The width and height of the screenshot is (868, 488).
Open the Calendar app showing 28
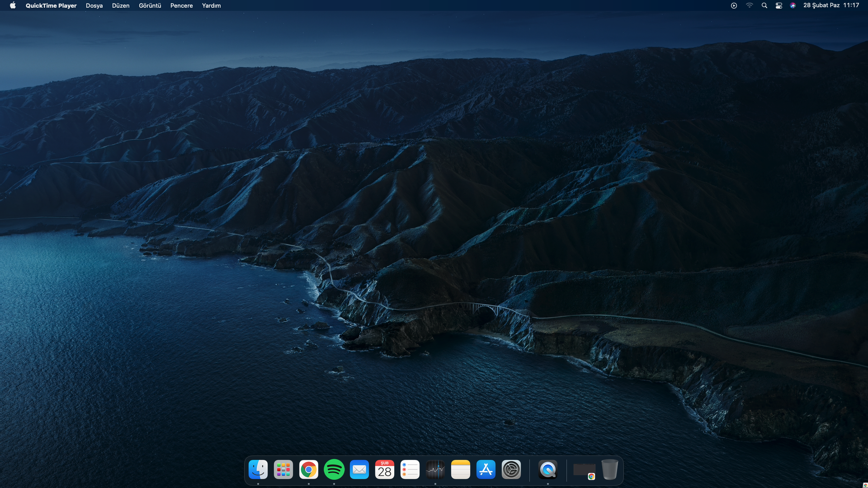coord(385,470)
